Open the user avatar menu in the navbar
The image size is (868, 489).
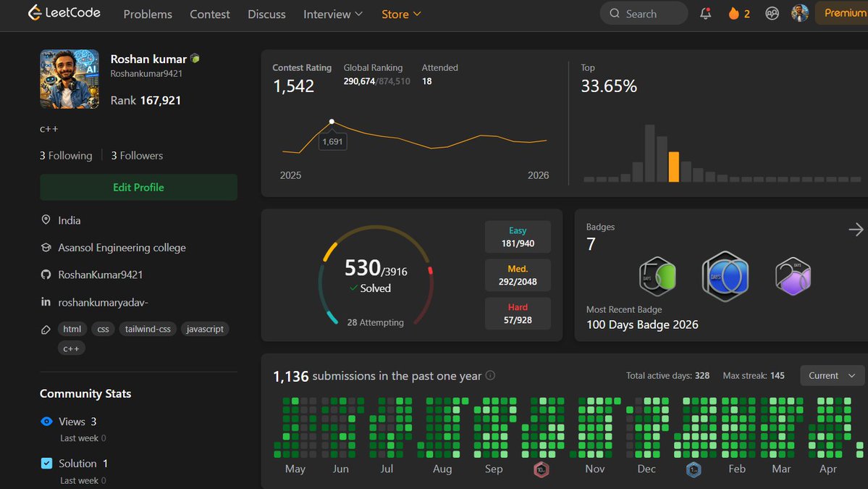[x=800, y=13]
